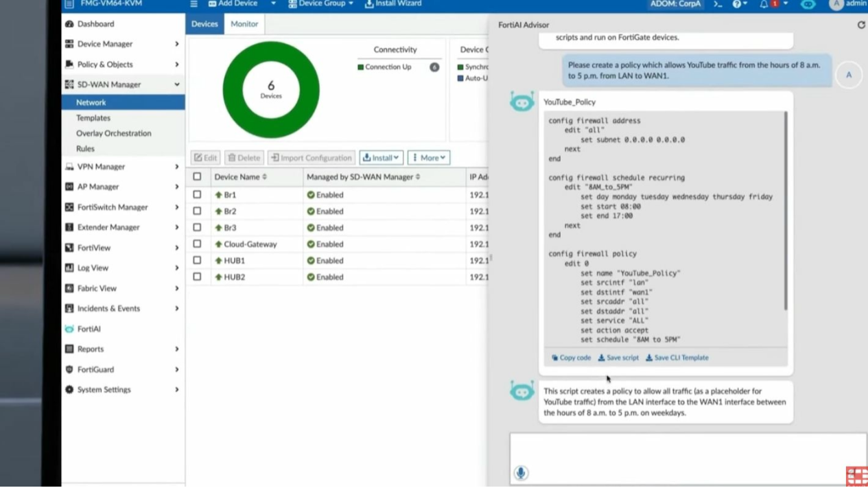Screen dimensions: 868x488
Task: Click the Incidents & Events sidebar icon
Action: 69,309
